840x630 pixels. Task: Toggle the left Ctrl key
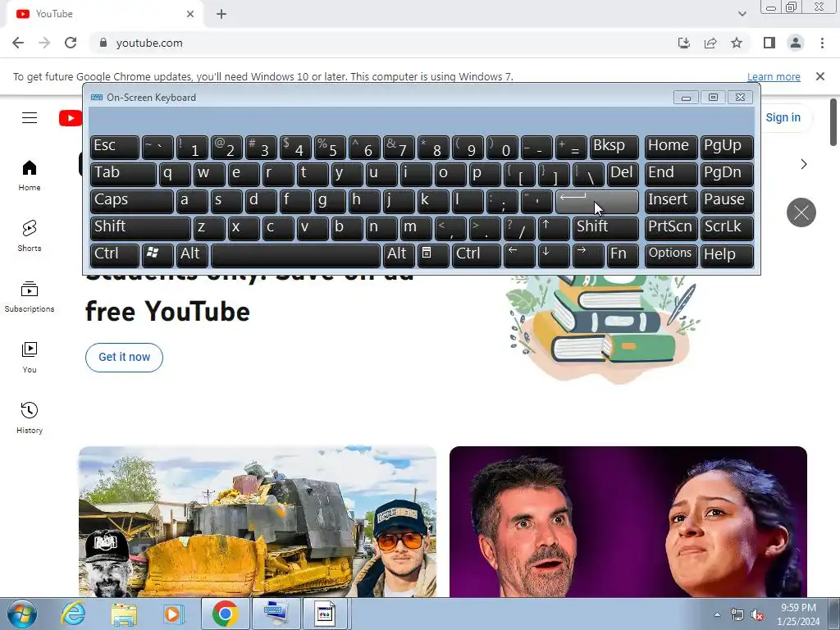(x=115, y=255)
